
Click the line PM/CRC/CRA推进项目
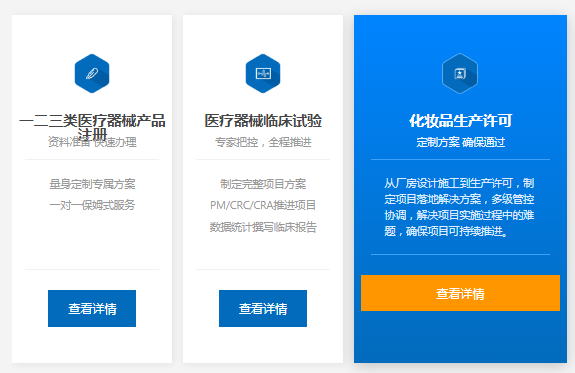click(x=263, y=205)
